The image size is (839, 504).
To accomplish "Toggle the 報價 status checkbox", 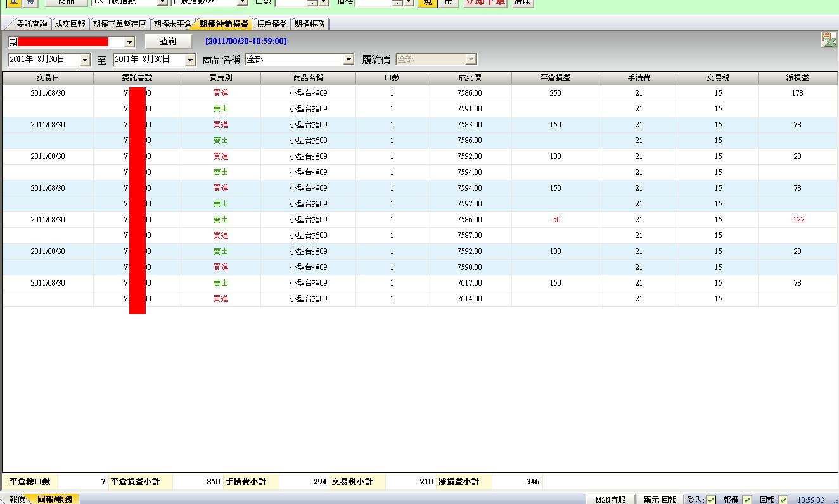I will click(x=747, y=500).
